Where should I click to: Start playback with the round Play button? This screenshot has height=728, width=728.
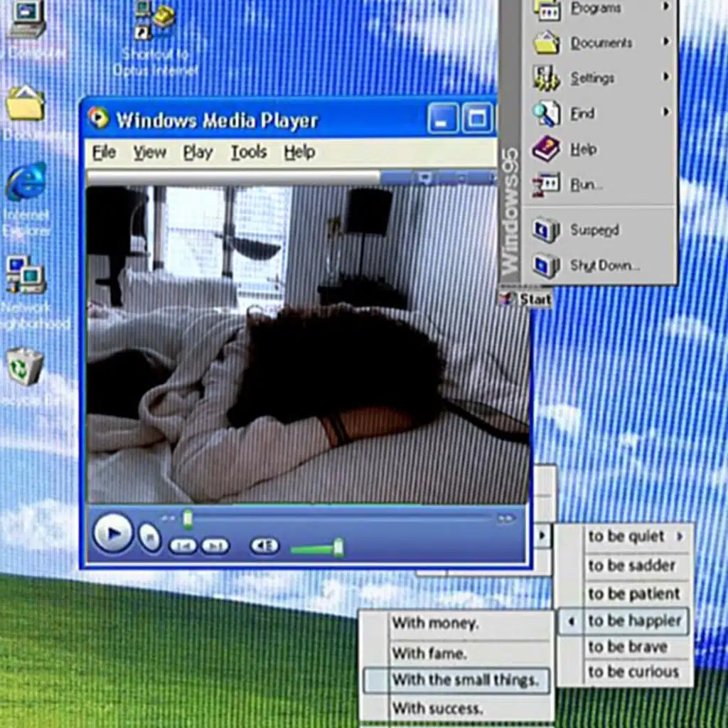pyautogui.click(x=113, y=533)
